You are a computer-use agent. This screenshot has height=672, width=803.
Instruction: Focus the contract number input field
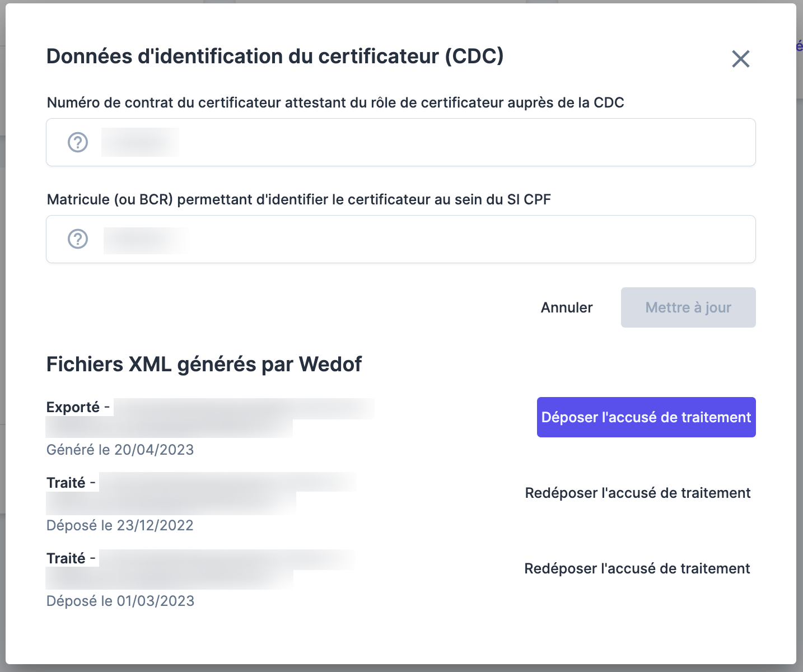click(x=426, y=142)
